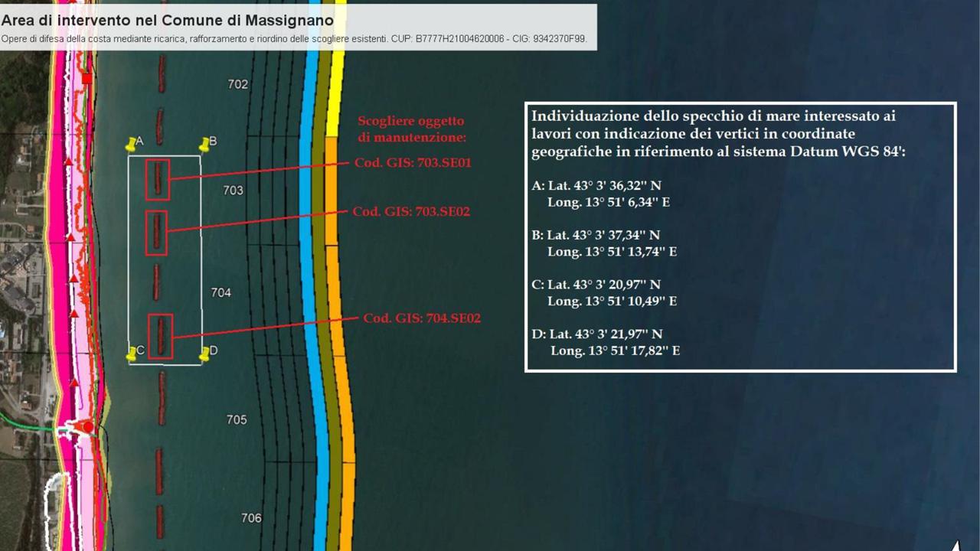Click the yellow pushpin marker A

[131, 144]
